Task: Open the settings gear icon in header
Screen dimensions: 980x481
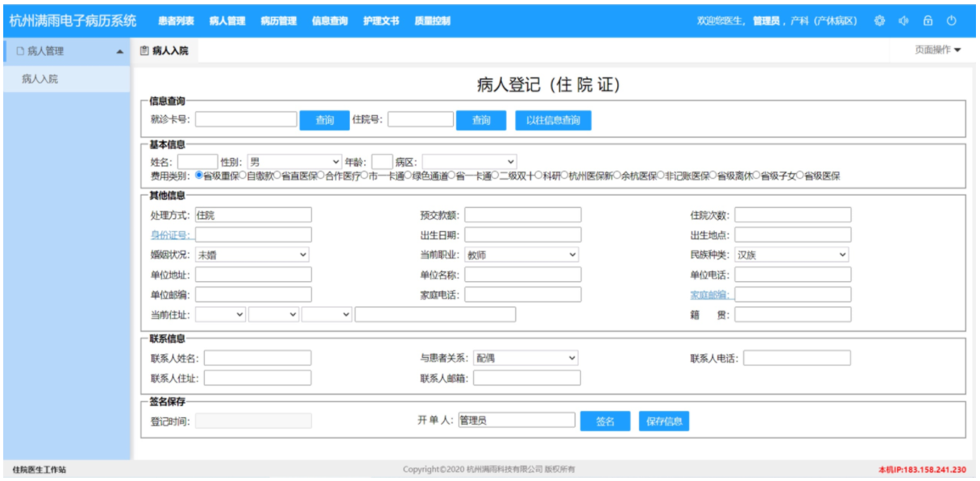Action: (879, 21)
